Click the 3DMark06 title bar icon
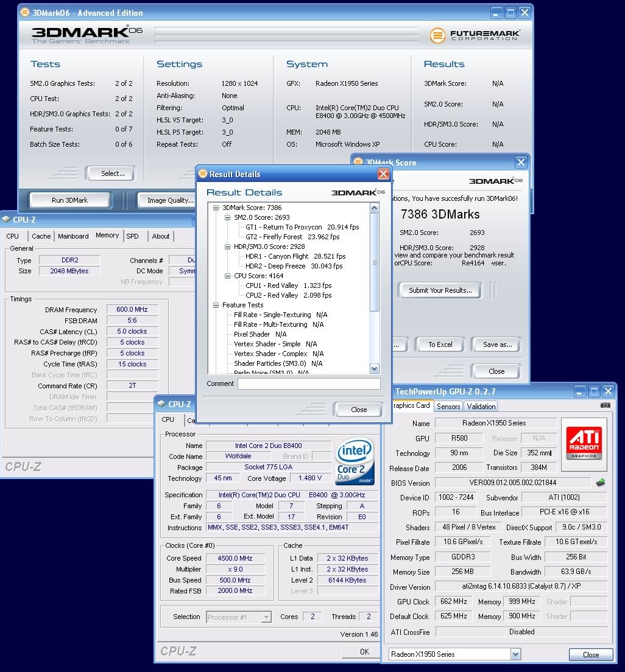 tap(25, 12)
